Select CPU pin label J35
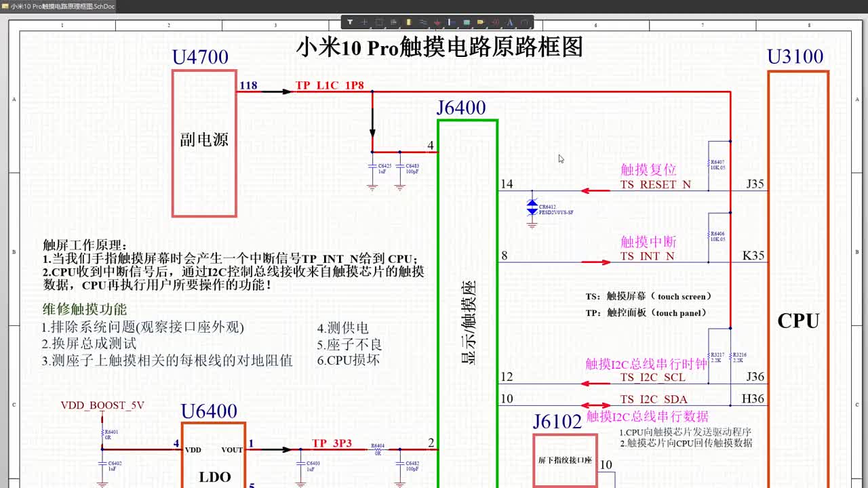868x488 pixels. (755, 184)
